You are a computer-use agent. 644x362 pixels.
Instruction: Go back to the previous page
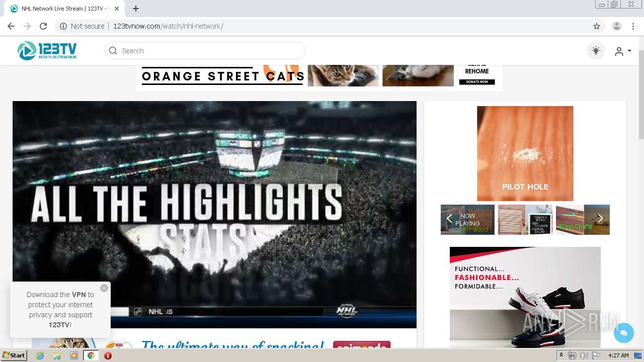[11, 26]
